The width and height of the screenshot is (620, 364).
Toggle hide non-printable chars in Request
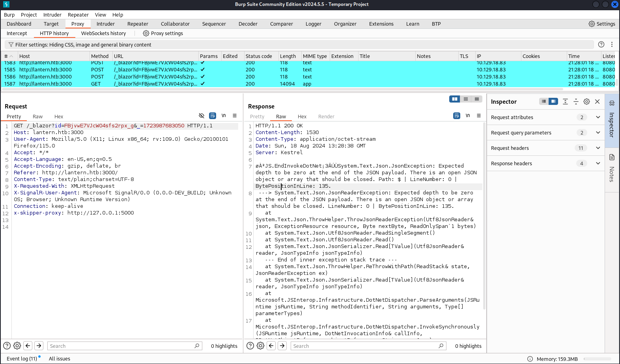coord(202,116)
